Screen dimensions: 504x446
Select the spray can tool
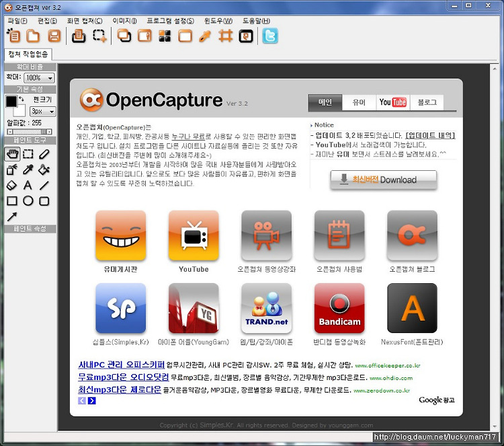(12, 170)
